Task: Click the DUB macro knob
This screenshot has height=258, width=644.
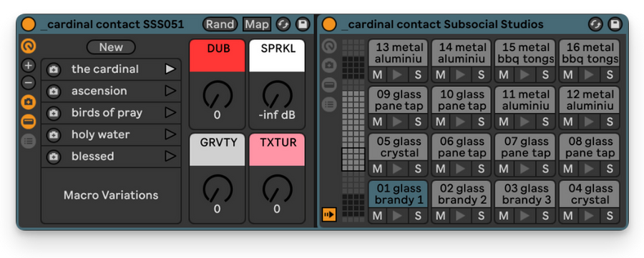Action: tap(218, 95)
